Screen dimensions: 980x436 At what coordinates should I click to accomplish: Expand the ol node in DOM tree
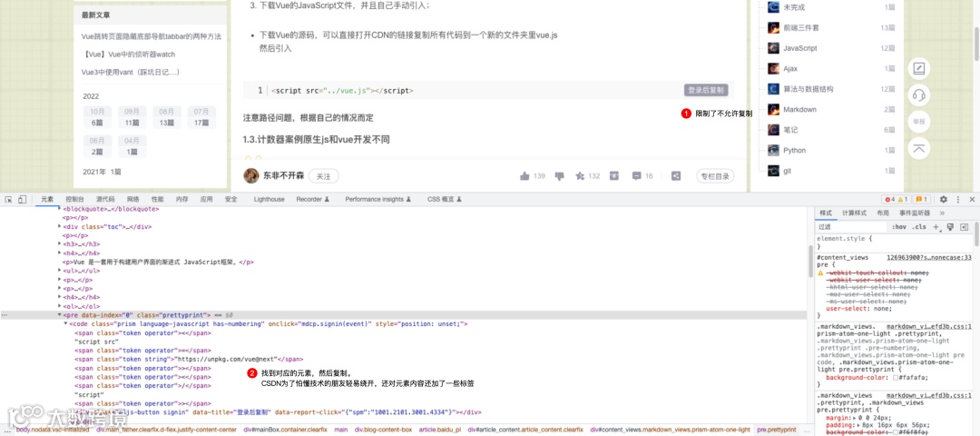coord(59,306)
